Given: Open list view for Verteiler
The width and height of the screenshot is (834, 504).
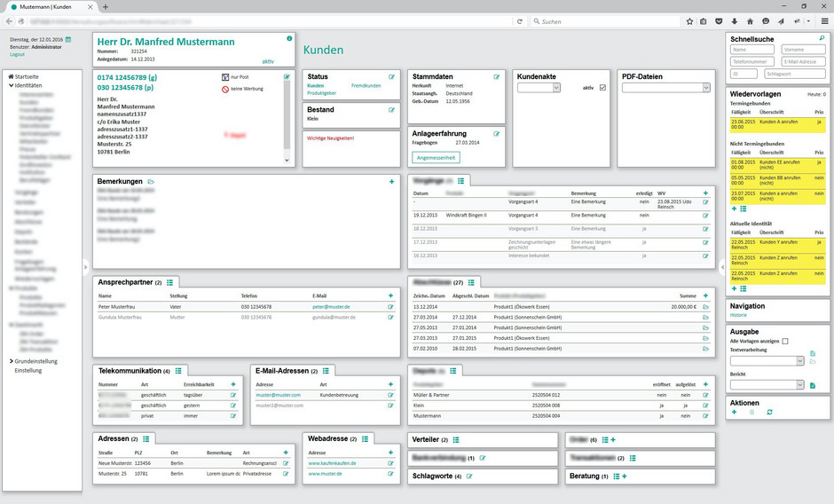Looking at the screenshot, I should 456,440.
